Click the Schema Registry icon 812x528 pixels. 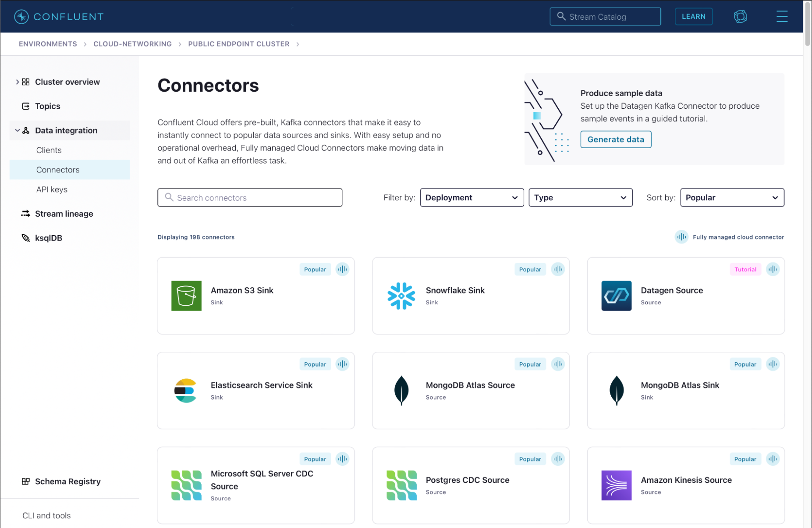coord(26,482)
